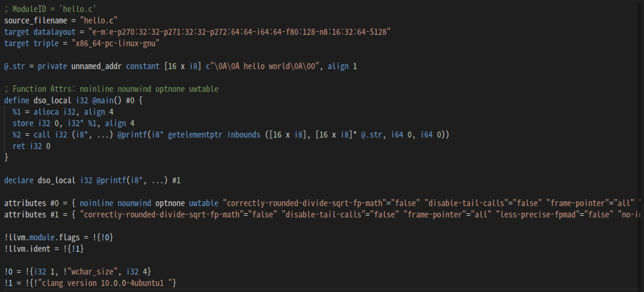Click the @main function name
The image size is (644, 292).
(103, 100)
